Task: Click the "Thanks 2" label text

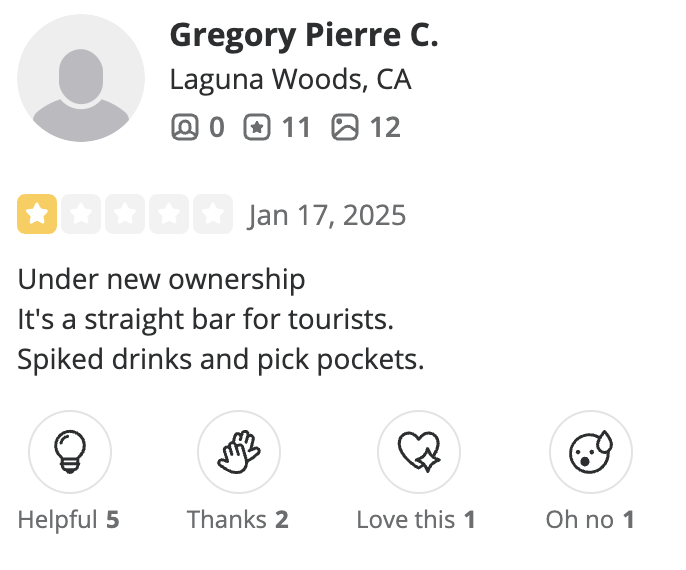Action: 238,520
